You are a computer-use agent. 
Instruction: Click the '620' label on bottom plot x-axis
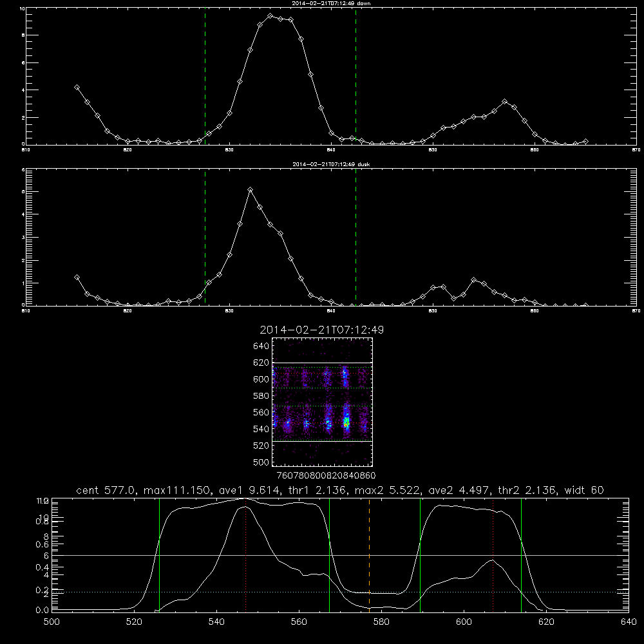click(546, 622)
